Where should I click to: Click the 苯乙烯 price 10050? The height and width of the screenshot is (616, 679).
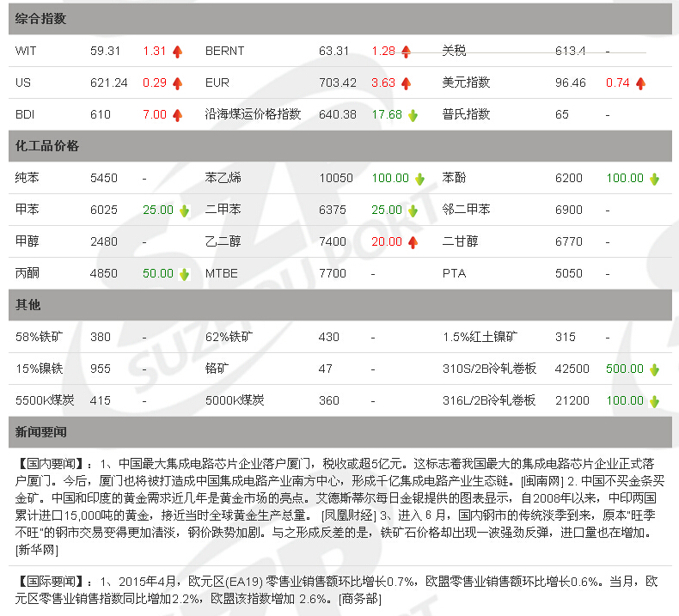coord(336,178)
